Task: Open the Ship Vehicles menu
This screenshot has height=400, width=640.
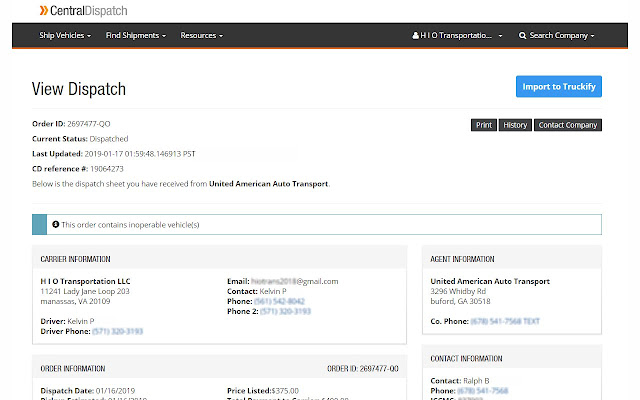Action: pos(65,36)
